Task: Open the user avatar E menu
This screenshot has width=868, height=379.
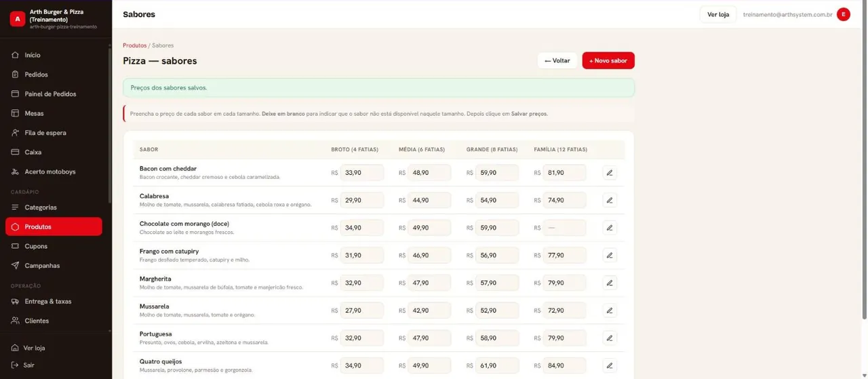Action: [844, 14]
